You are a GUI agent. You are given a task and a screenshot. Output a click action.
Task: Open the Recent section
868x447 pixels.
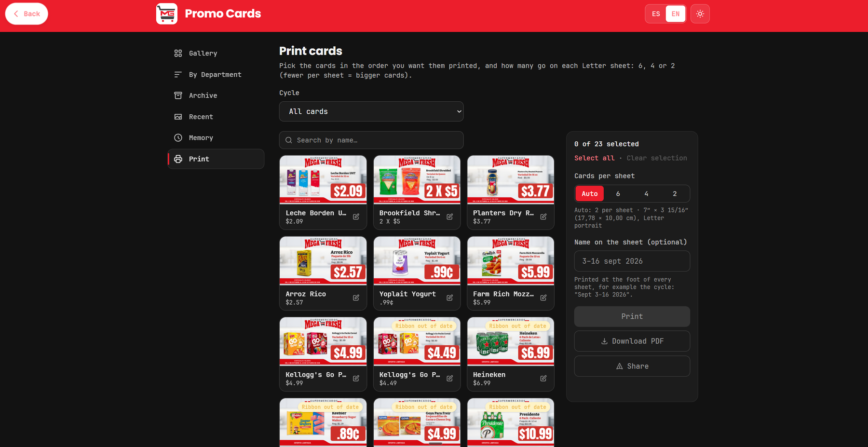[216, 117]
